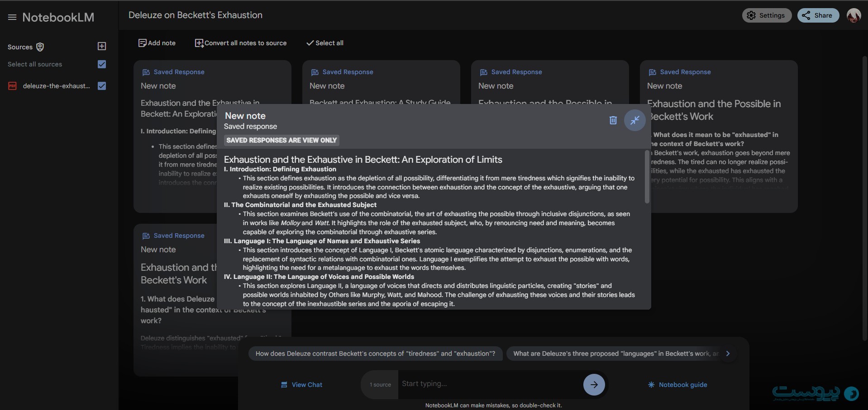This screenshot has height=410, width=868.
Task: Open the Beckett and Exhaustion Study Guide note card
Action: 381,82
